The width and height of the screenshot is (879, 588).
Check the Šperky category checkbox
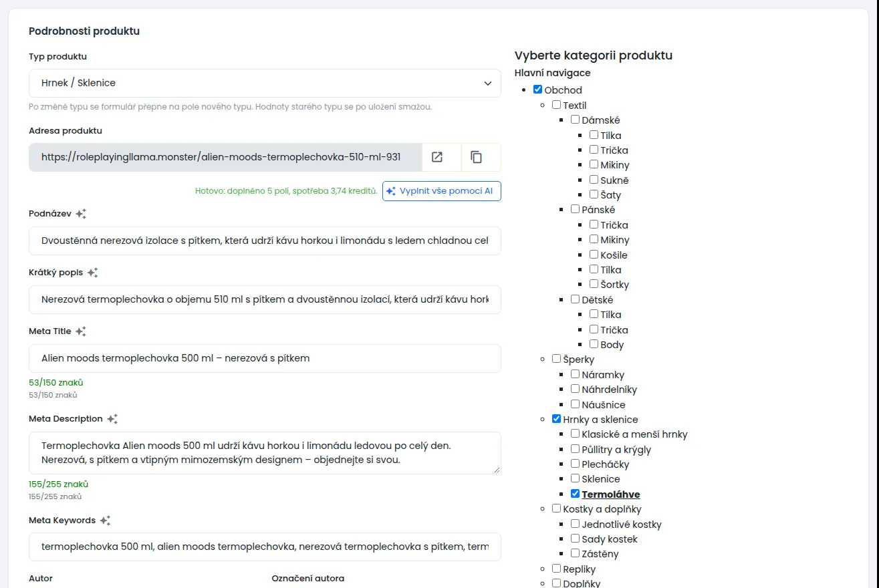(556, 359)
